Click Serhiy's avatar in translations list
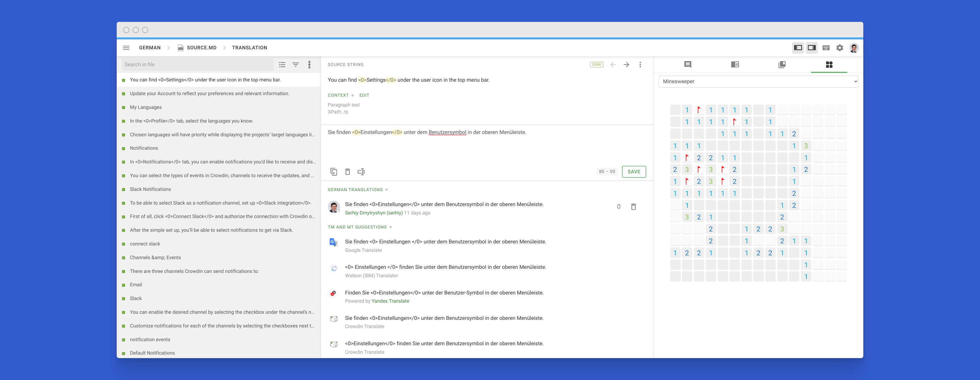980x380 pixels. (x=334, y=207)
